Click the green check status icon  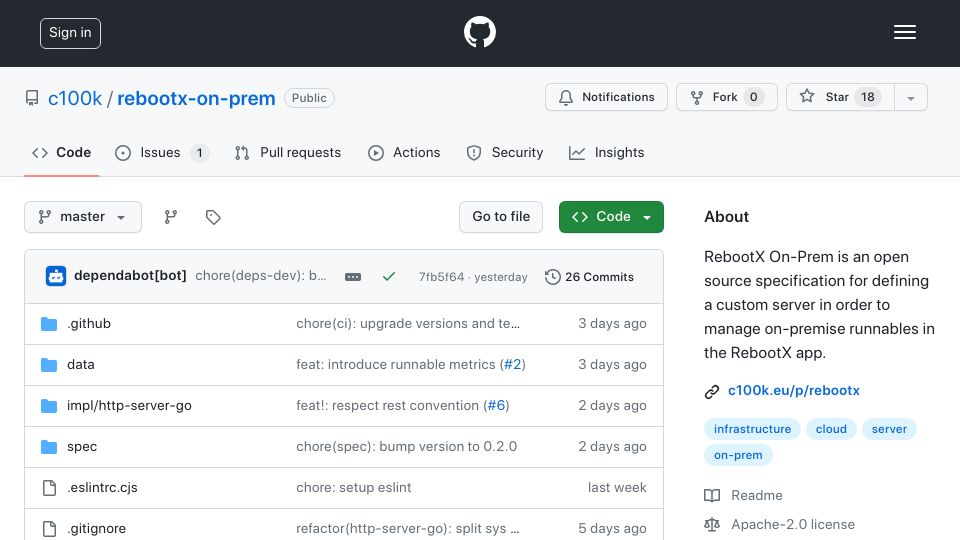click(x=389, y=277)
